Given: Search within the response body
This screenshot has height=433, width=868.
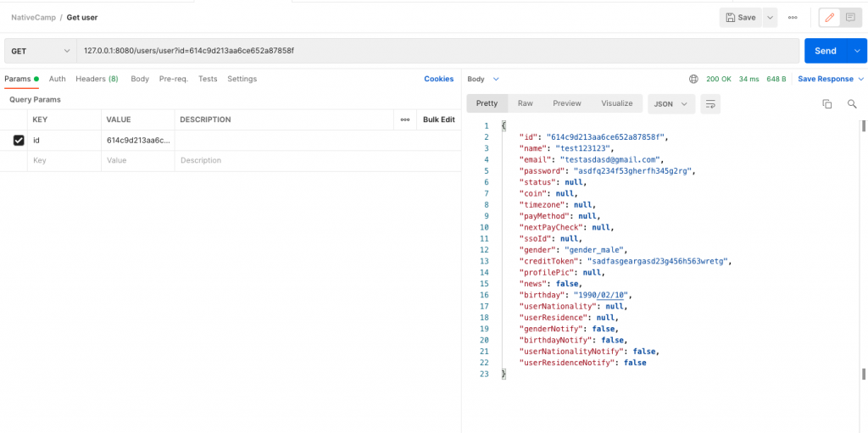Looking at the screenshot, I should click(852, 103).
